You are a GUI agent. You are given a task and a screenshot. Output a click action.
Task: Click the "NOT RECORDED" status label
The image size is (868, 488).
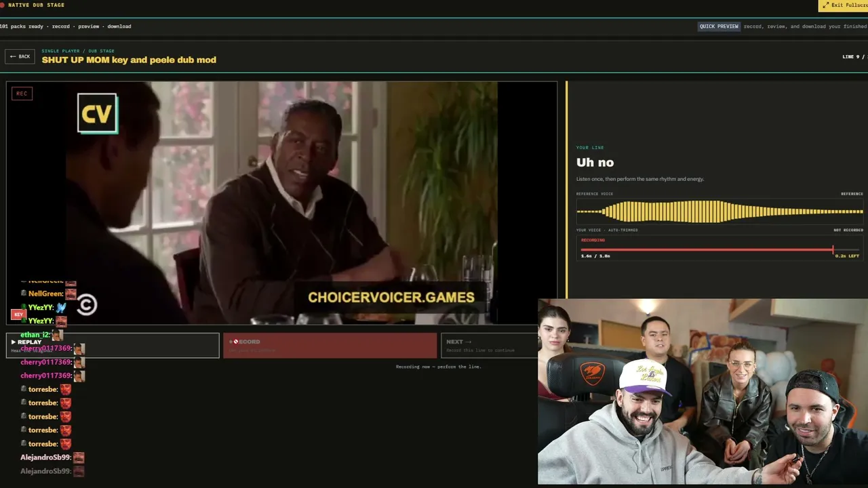point(848,230)
